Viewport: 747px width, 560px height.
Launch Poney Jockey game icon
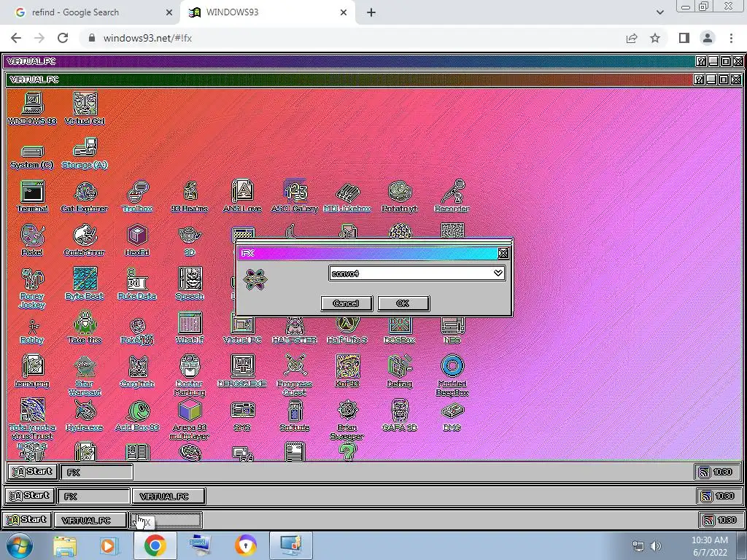32,287
